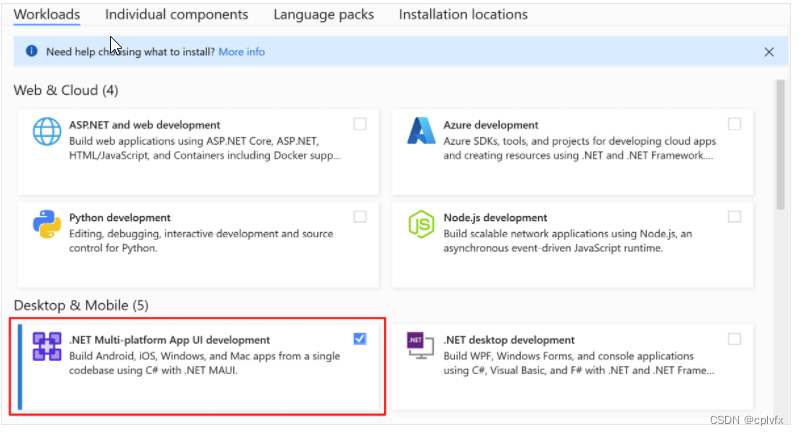Click the Node.js hexagon icon

coord(422,225)
